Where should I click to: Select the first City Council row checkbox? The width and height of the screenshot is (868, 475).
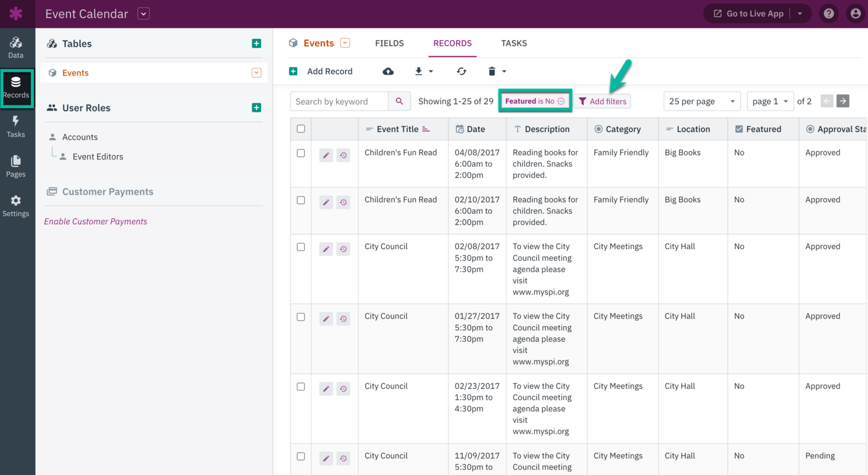301,247
